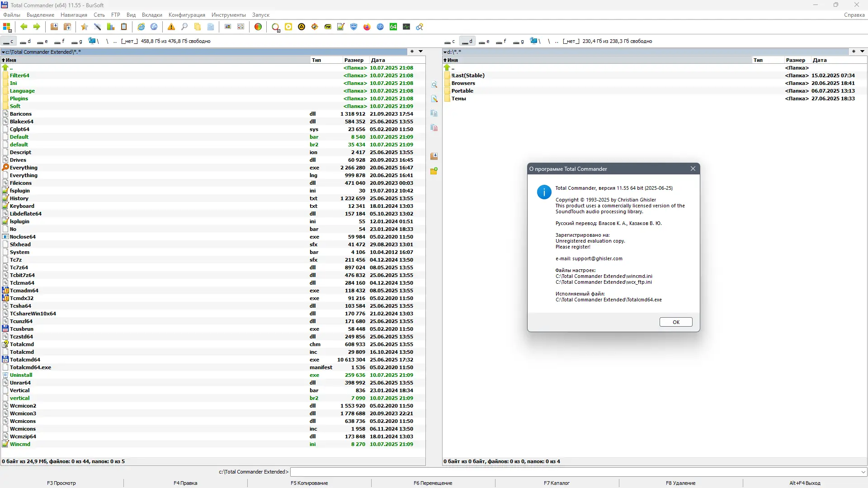Screen dimensions: 868x488
Task: Open left panel directory history dropdown arrow
Action: tap(420, 52)
